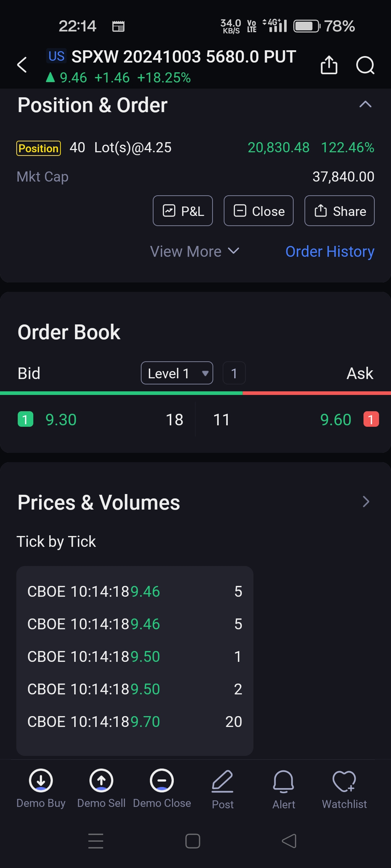
Task: Add to Watchlist heart icon
Action: click(344, 782)
